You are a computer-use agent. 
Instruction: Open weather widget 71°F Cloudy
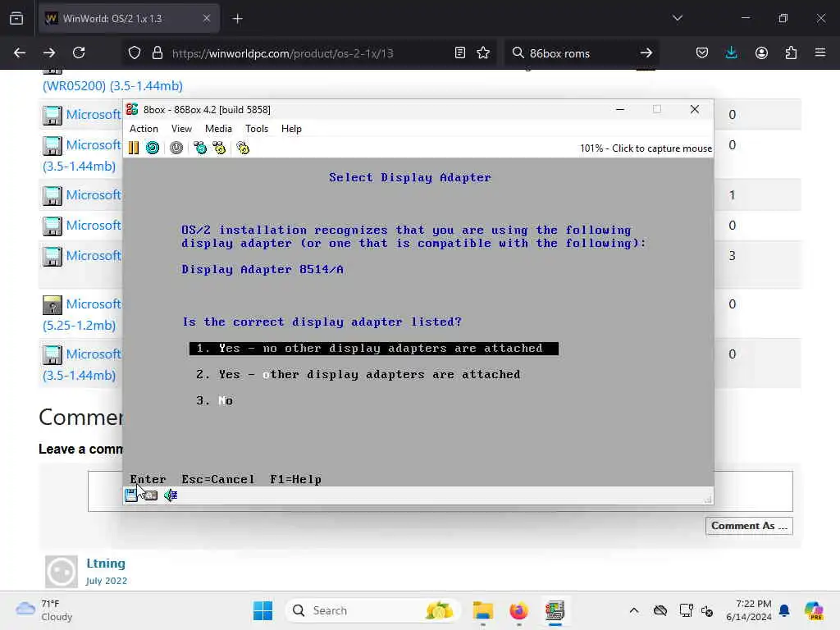[44, 610]
